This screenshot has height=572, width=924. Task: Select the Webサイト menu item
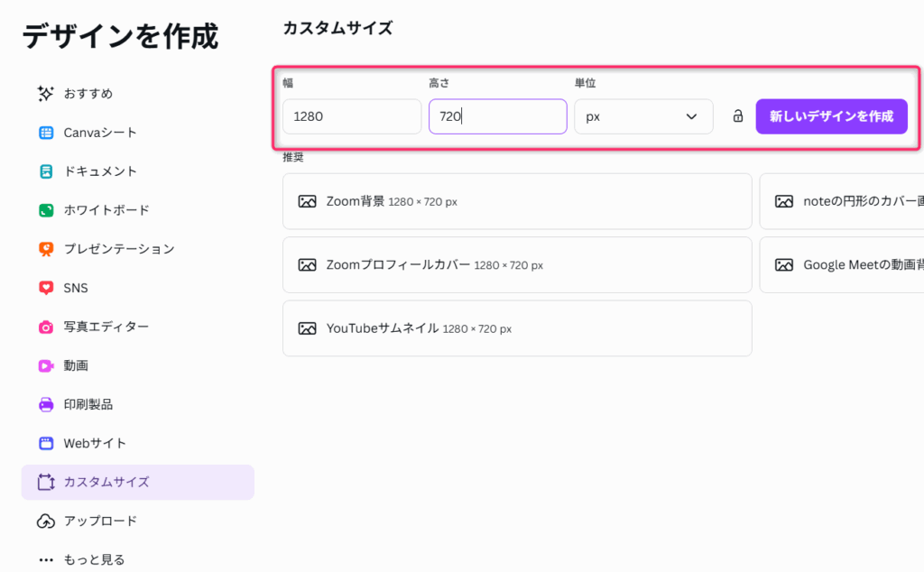coord(95,443)
